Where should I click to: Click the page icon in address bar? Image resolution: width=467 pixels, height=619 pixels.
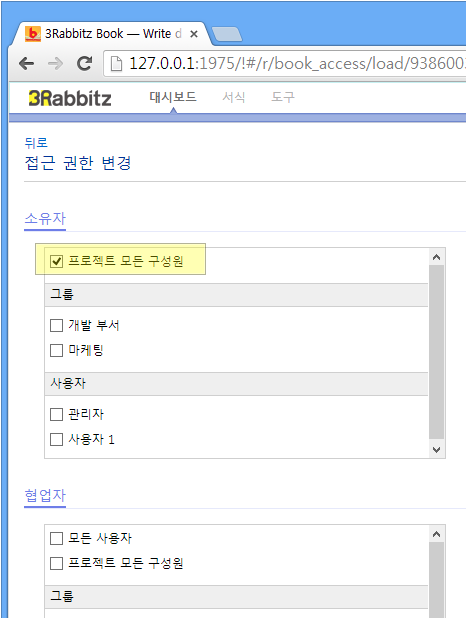coord(116,64)
